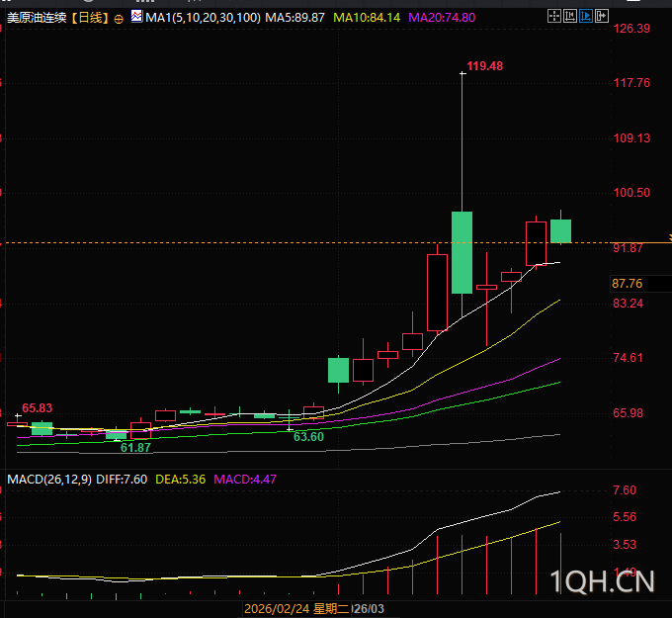Image resolution: width=672 pixels, height=618 pixels.
Task: Click the 2026/02/24 星期二 date label
Action: point(296,608)
